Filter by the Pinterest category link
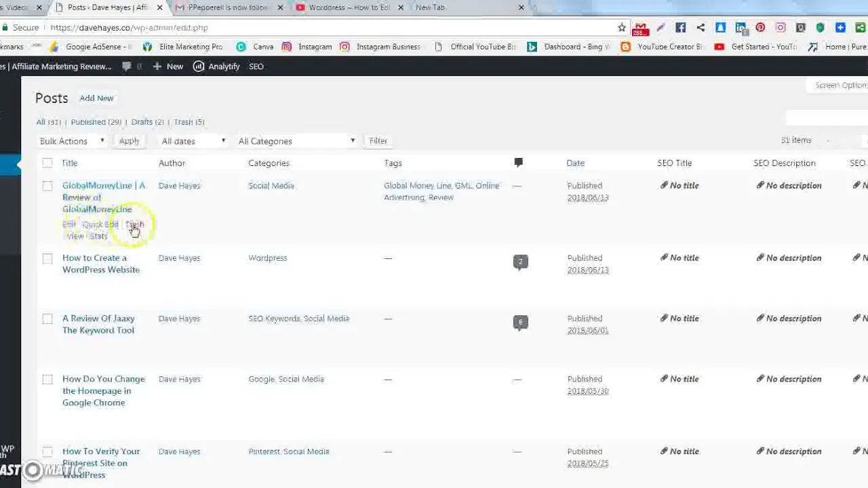868x488 pixels. pos(264,451)
